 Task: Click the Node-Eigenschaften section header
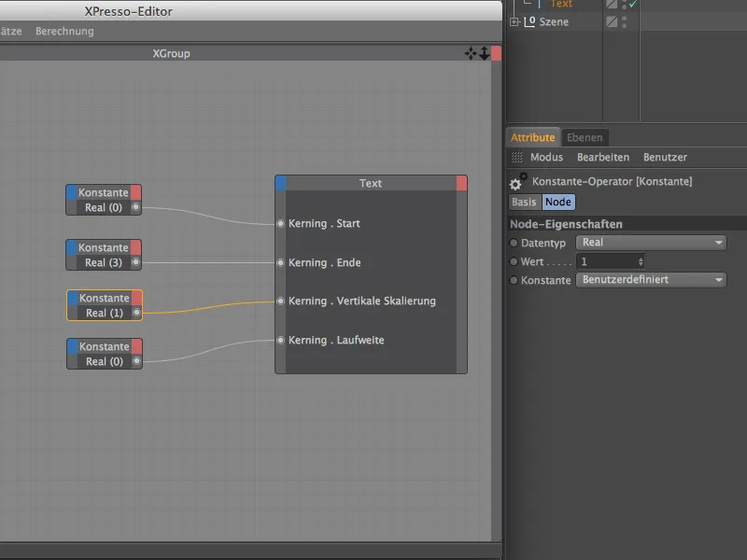[627, 224]
